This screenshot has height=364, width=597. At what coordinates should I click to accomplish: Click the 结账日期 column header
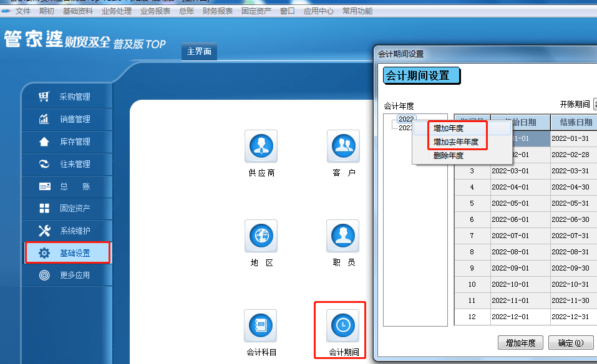pyautogui.click(x=575, y=122)
